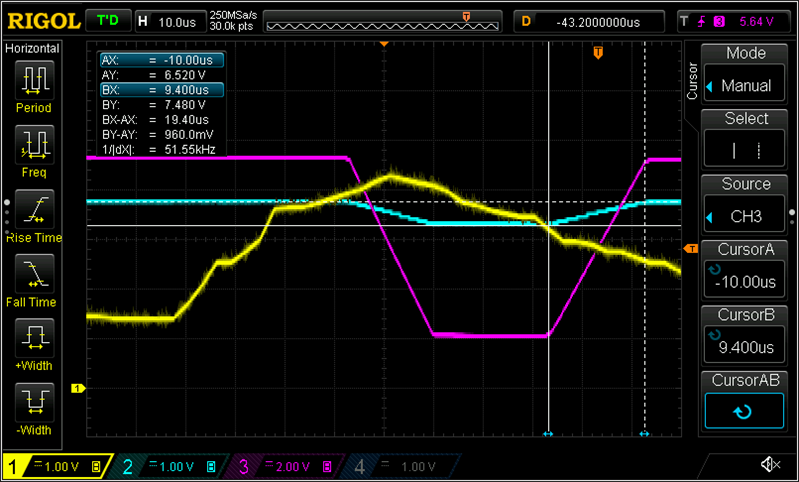The height and width of the screenshot is (482, 799).
Task: Click cursor B handle at grid bottom
Action: [x=645, y=434]
